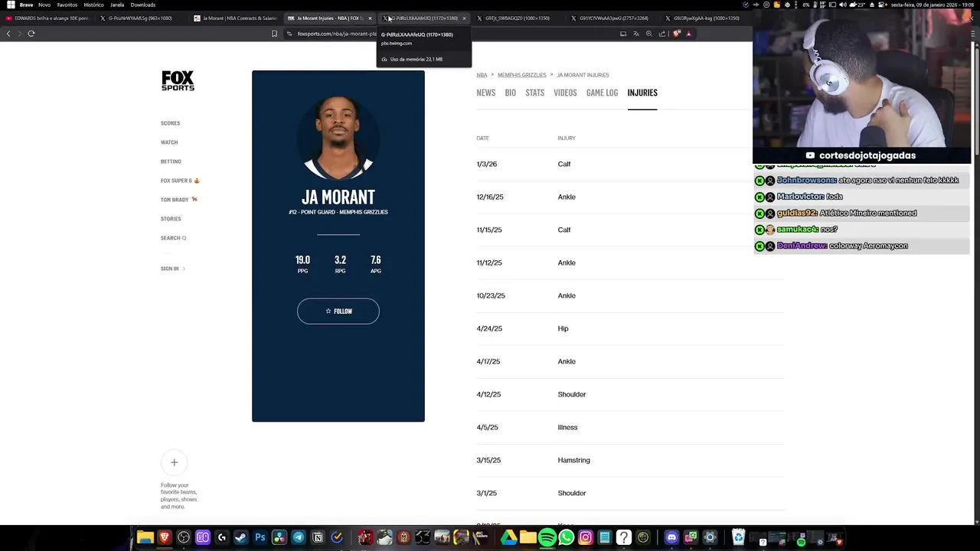The width and height of the screenshot is (980, 551).
Task: Click the round plus button above 'Follow your favorite teams'
Action: pyautogui.click(x=174, y=462)
